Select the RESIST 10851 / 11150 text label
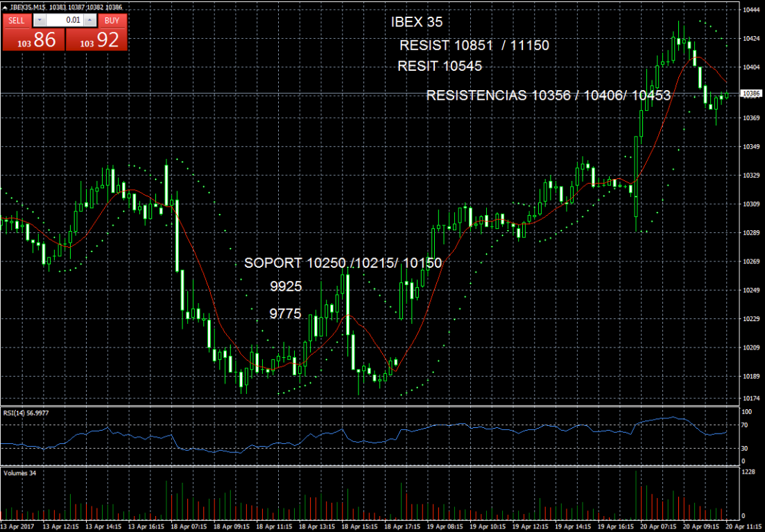Image resolution: width=765 pixels, height=532 pixels. pos(474,46)
